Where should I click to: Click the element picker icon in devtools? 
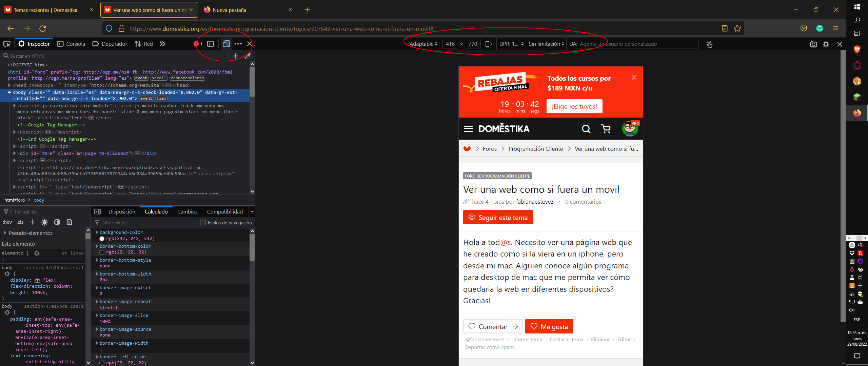click(7, 44)
